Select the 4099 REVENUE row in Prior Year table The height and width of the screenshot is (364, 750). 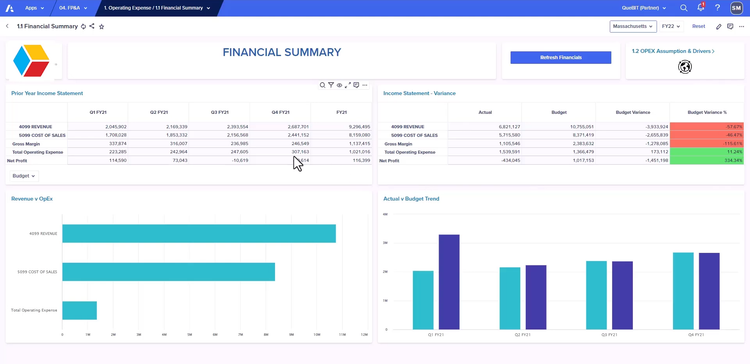click(x=188, y=127)
